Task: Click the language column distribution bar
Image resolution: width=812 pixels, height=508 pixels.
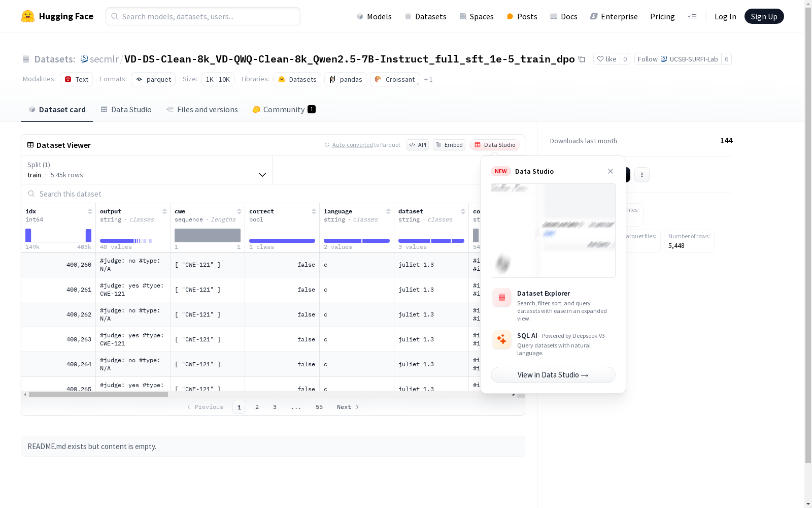Action: coord(357,241)
